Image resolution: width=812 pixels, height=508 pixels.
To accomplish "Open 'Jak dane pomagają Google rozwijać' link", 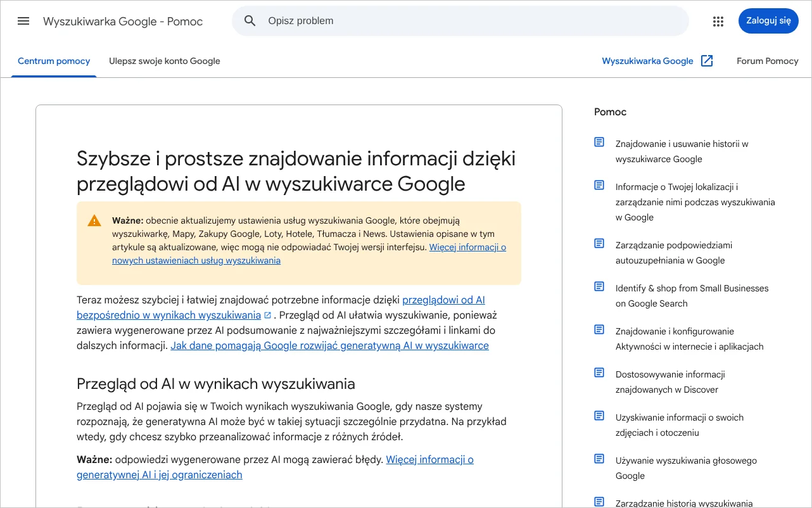I will (329, 346).
